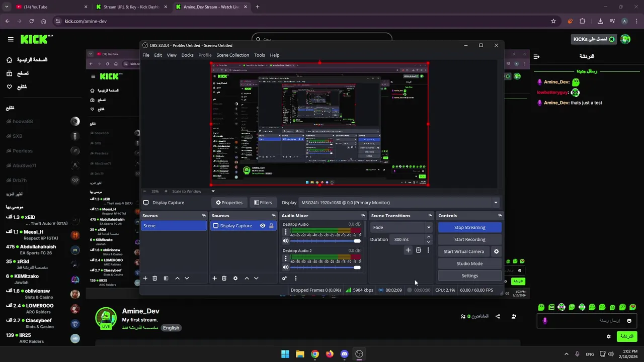Zoom out preview with minus icon

click(x=145, y=191)
